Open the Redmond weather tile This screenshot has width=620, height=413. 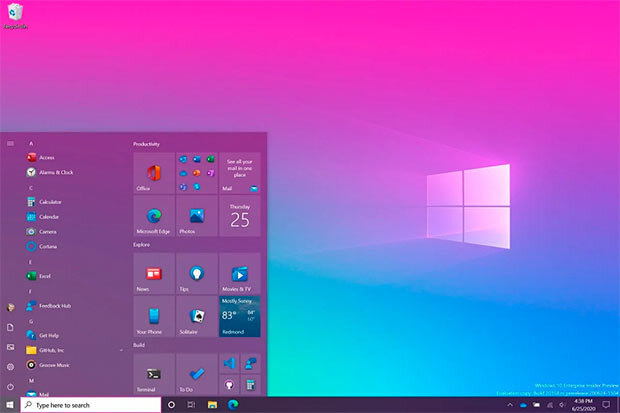tap(240, 316)
